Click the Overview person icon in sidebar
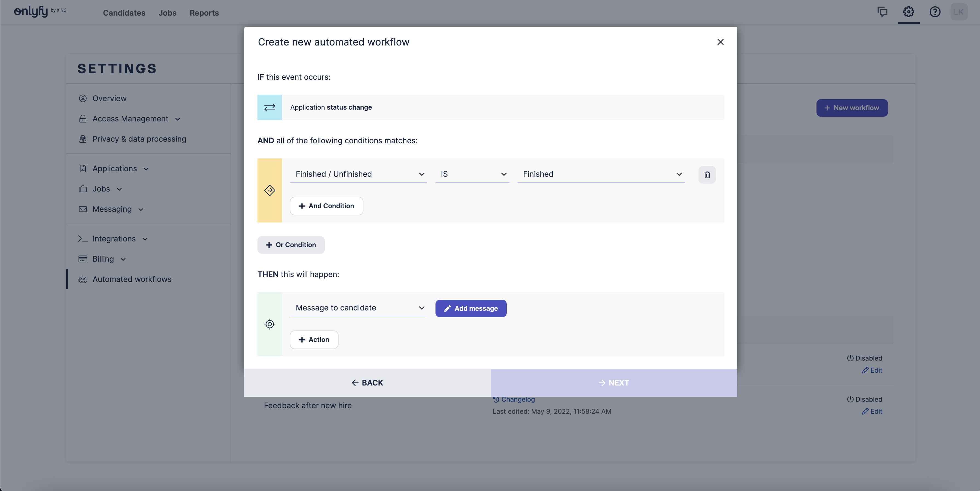 (82, 98)
